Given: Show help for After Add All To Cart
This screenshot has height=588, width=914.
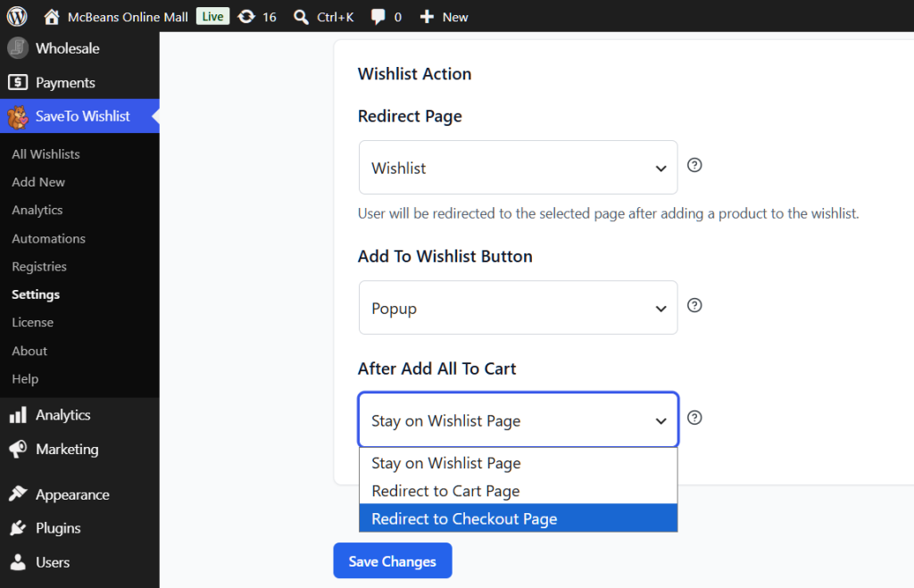Looking at the screenshot, I should tap(694, 418).
